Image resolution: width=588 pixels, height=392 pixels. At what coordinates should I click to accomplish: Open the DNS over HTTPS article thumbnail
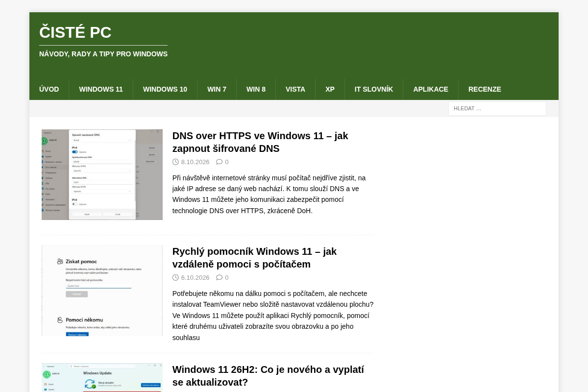[x=102, y=174]
